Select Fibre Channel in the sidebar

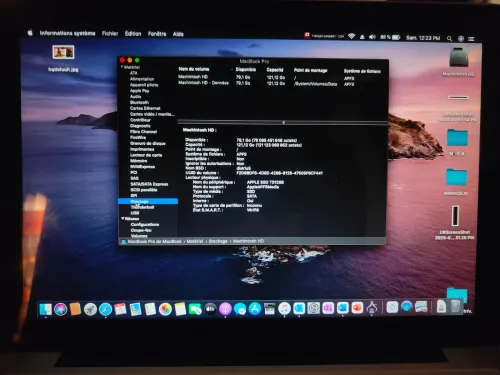point(143,131)
